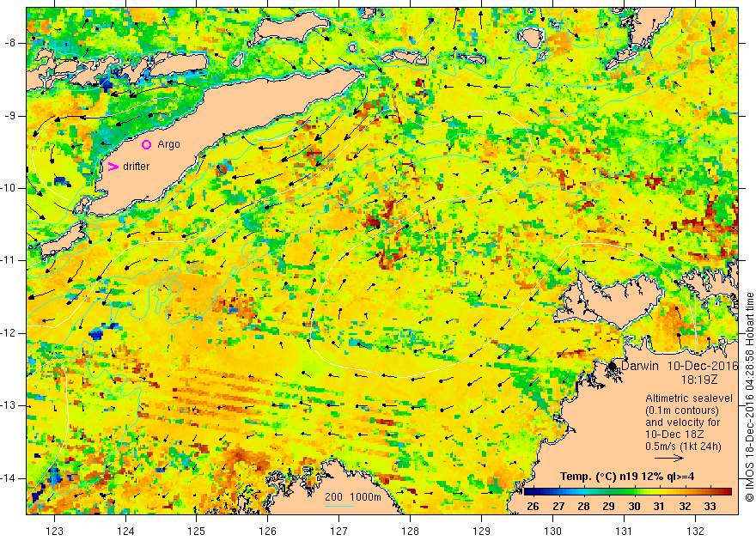
Task: Click the 124 longitude axis label
Action: point(125,531)
